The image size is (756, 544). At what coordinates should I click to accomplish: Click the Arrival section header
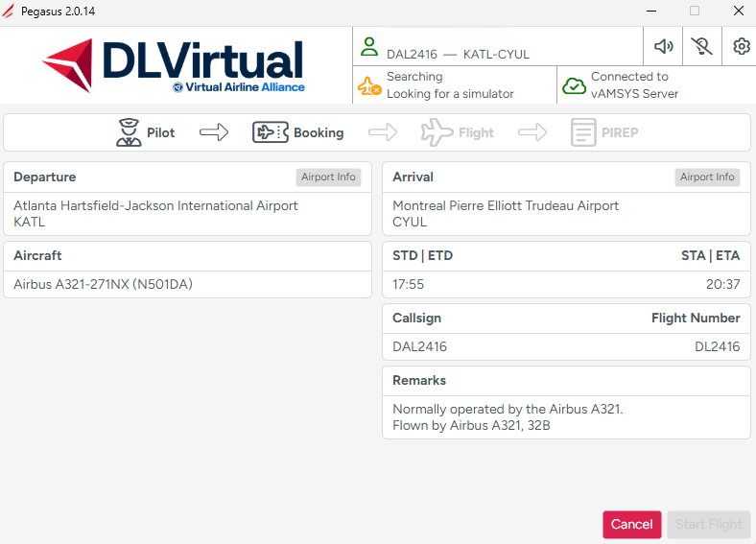pyautogui.click(x=413, y=177)
